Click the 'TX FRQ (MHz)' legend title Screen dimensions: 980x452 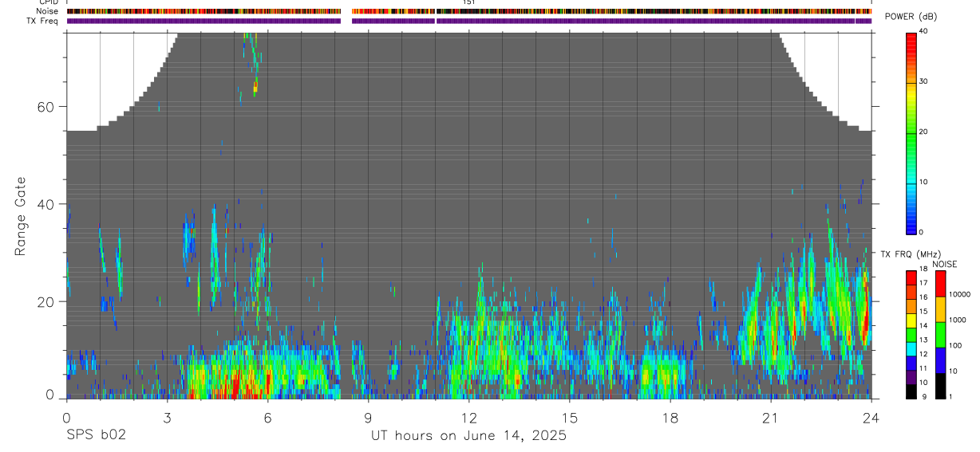(911, 254)
